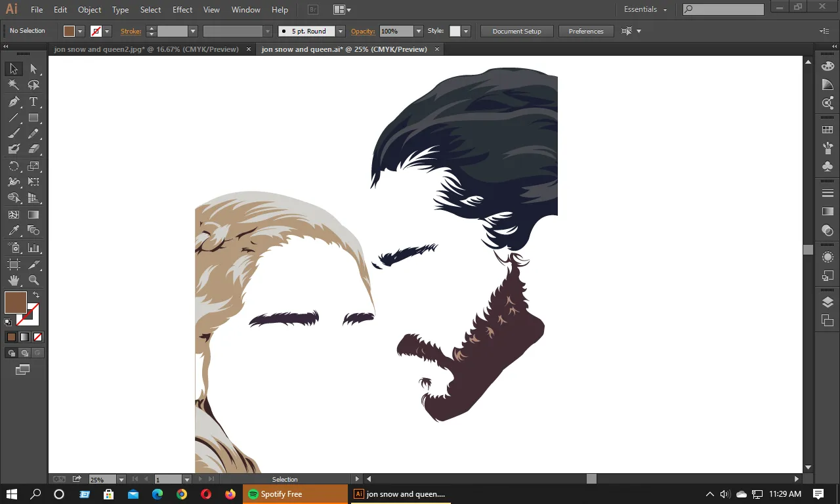
Task: Open the Object menu
Action: (x=89, y=10)
